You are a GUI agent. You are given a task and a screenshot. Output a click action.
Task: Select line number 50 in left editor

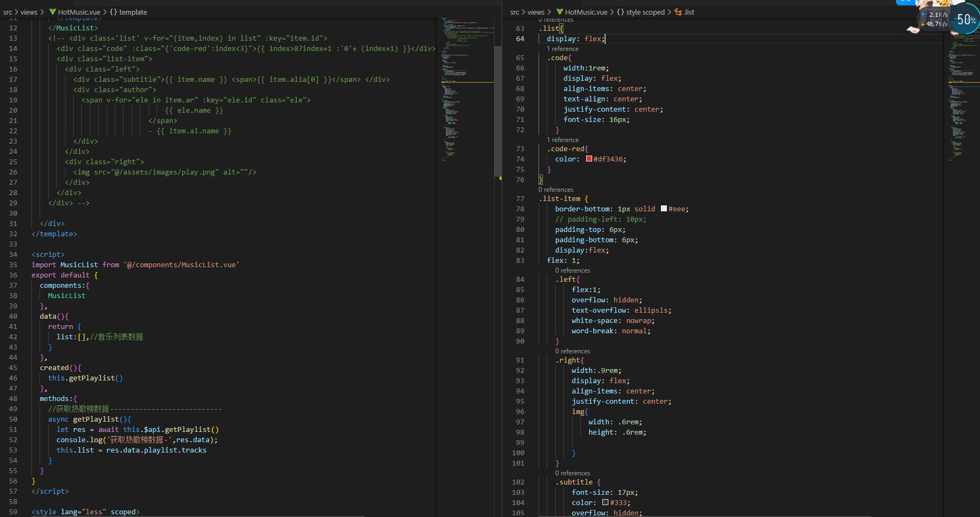click(x=13, y=419)
